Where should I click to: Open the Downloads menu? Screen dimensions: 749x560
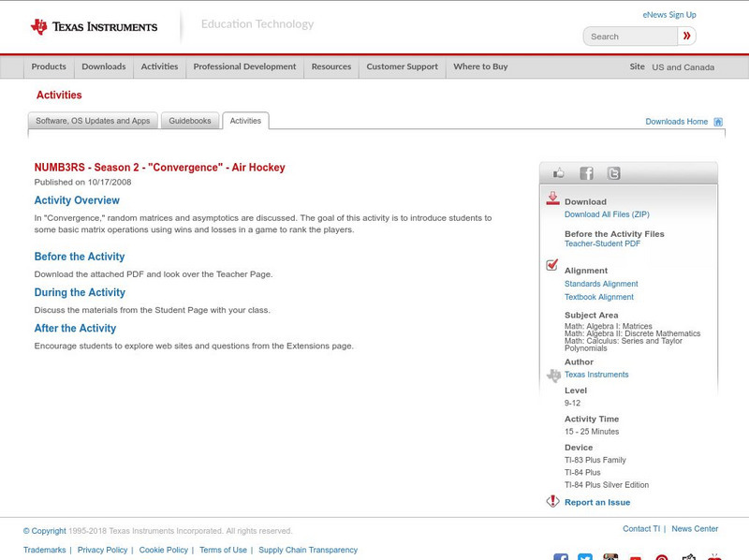pos(104,66)
